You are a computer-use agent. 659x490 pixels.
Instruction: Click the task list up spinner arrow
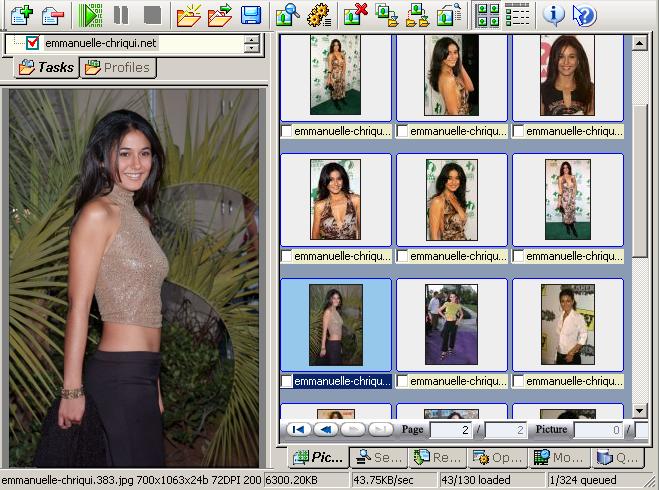click(251, 39)
